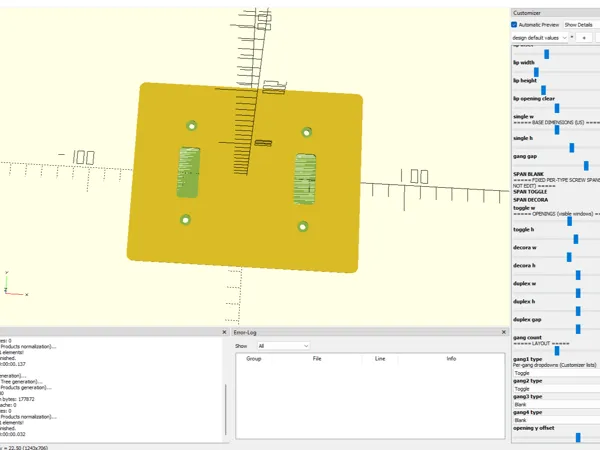Click the console vertical scrollbar
Image resolution: width=600 pixels, height=450 pixels.
225,409
